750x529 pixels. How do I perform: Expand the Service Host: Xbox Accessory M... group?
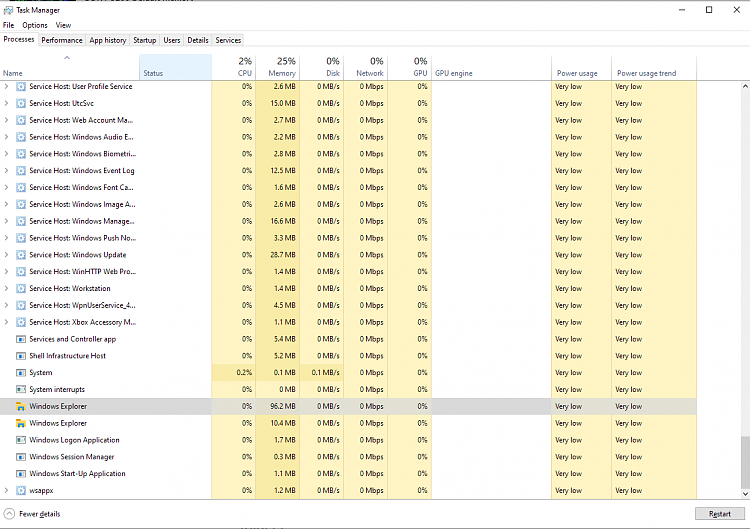point(6,322)
